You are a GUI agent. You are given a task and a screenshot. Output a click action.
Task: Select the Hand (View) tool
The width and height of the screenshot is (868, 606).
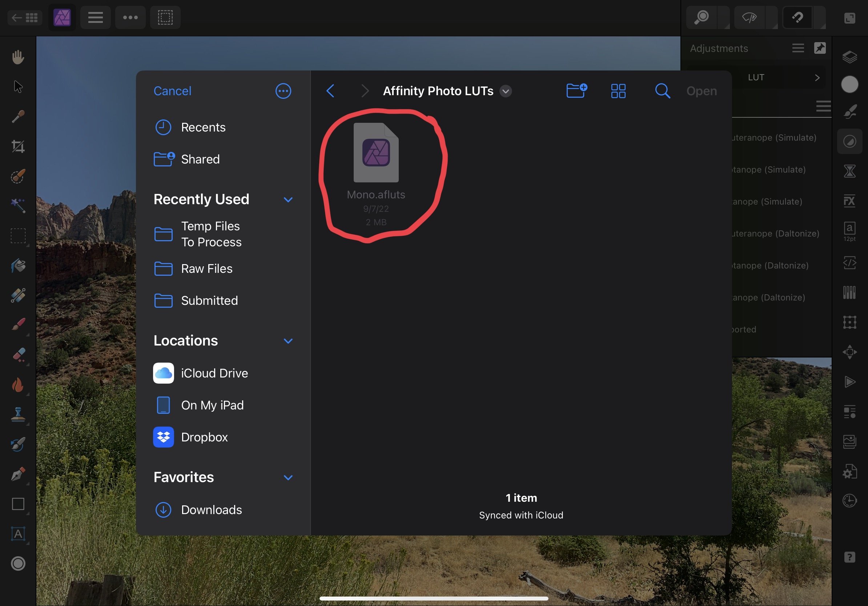pos(18,57)
